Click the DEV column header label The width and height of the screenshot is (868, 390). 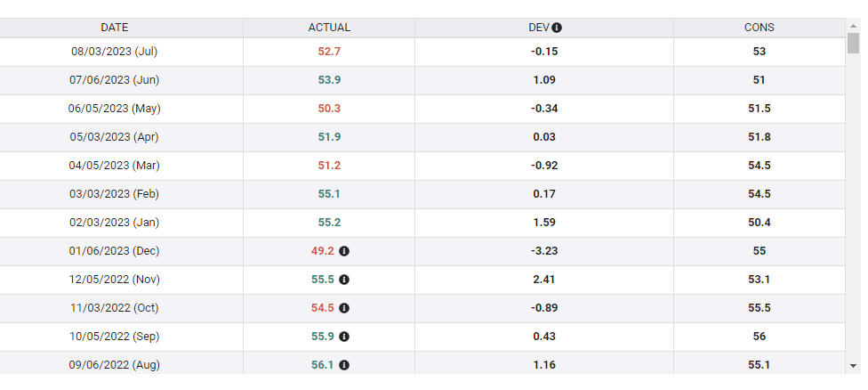click(538, 28)
